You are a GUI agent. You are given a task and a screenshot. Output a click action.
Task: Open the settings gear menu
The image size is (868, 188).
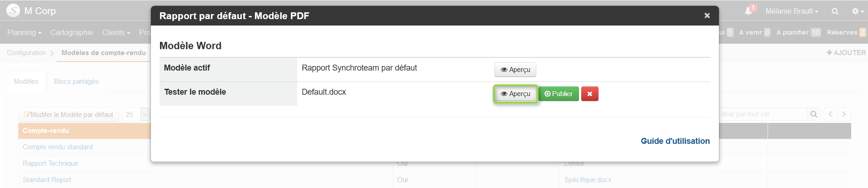[x=858, y=11]
